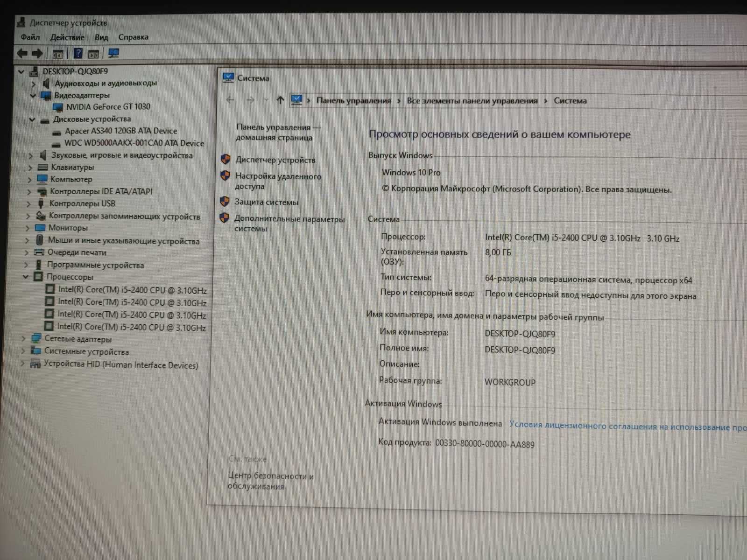Screen dimensions: 747x560
Task: Click the Up arrow in System window navigation
Action: [280, 100]
